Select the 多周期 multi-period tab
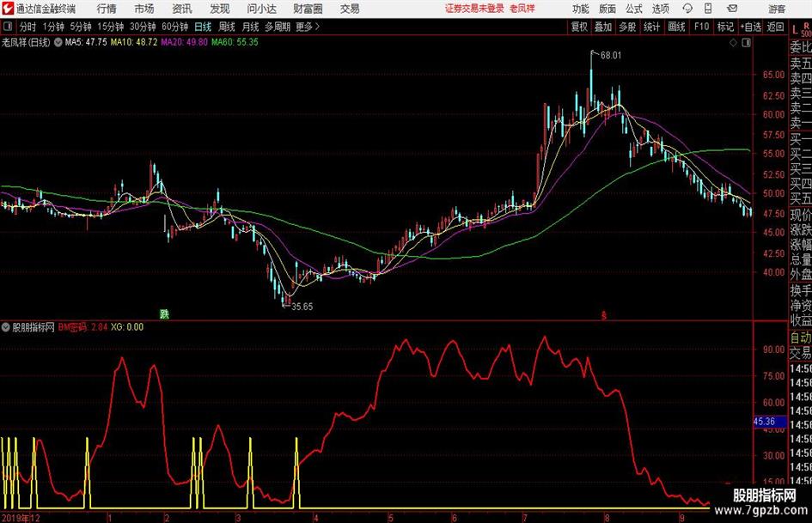This screenshot has height=523, width=812. [x=278, y=27]
